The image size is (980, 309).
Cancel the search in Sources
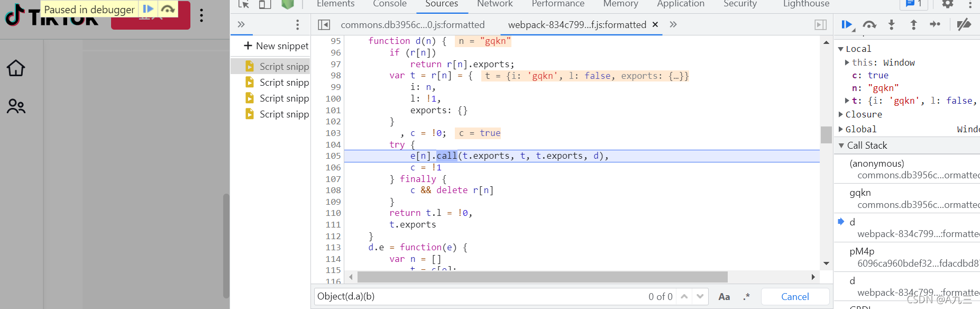[x=795, y=297]
